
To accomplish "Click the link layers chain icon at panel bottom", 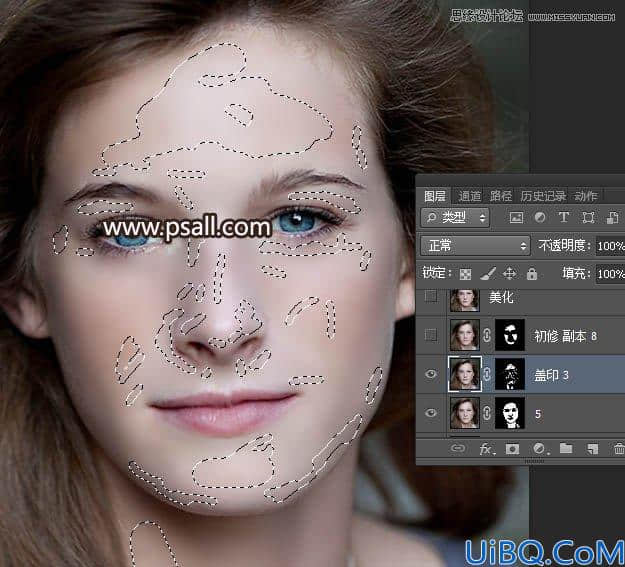I will coord(458,449).
